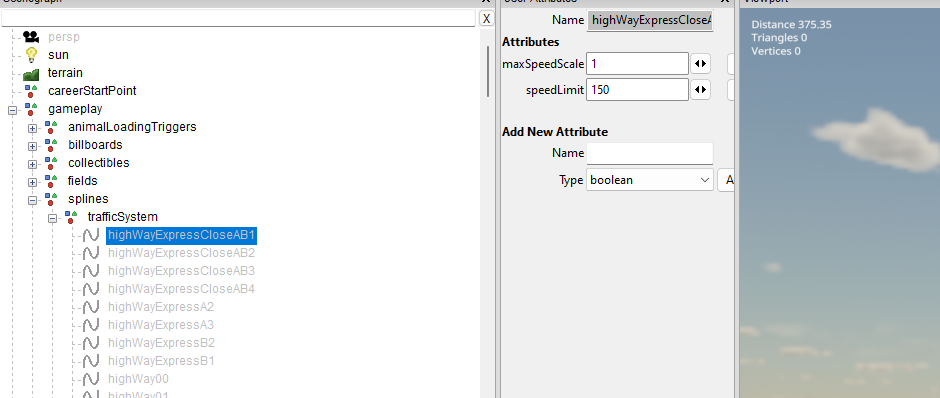Click the selected object Name field
The image size is (940, 398).
650,20
